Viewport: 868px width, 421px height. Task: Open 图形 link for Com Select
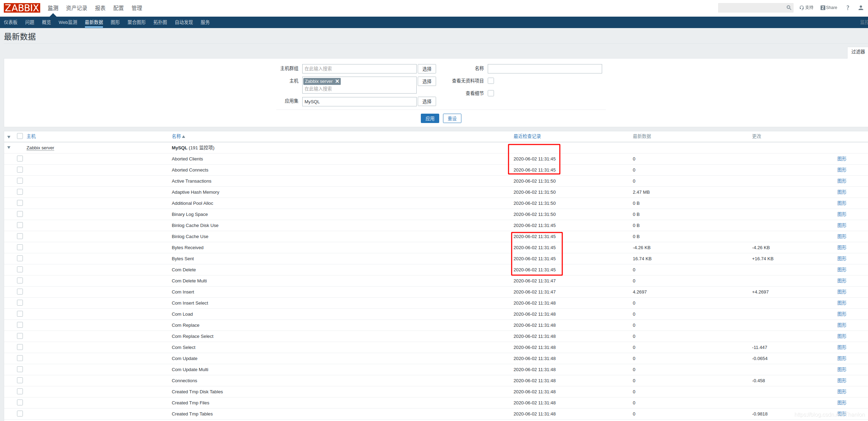(x=842, y=347)
